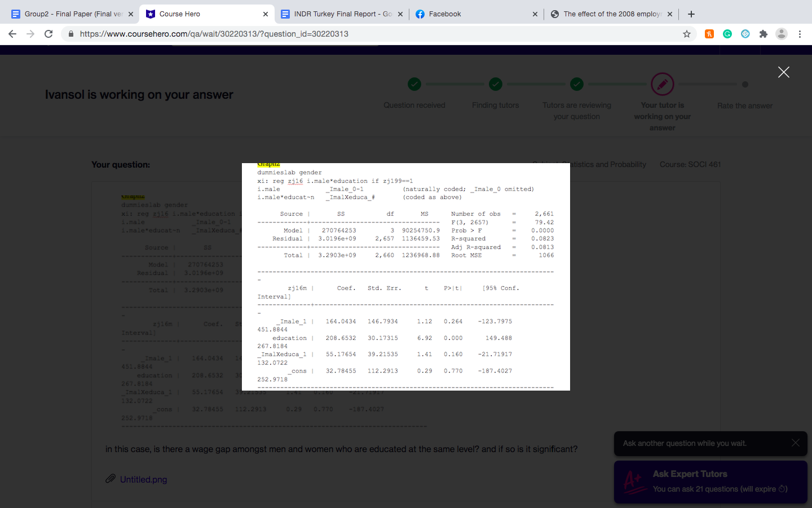Click the site lock icon in address bar
This screenshot has width=812, height=508.
[x=70, y=34]
